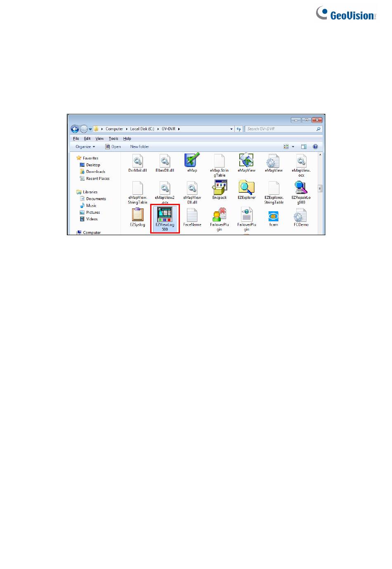The image size is (392, 569).
Task: Open the Edit menu
Action: pyautogui.click(x=87, y=139)
